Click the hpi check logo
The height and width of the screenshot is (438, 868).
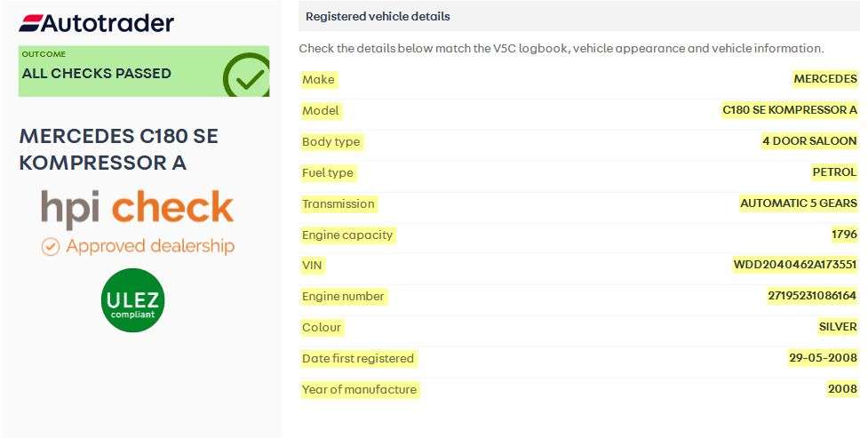(x=138, y=208)
